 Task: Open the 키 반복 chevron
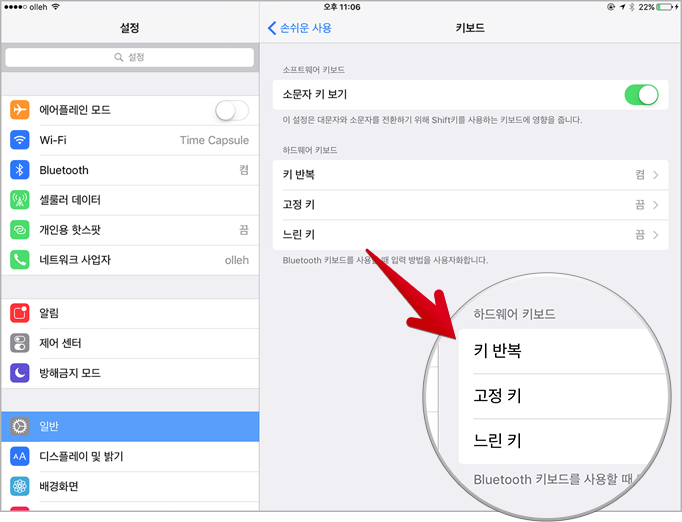coord(656,175)
